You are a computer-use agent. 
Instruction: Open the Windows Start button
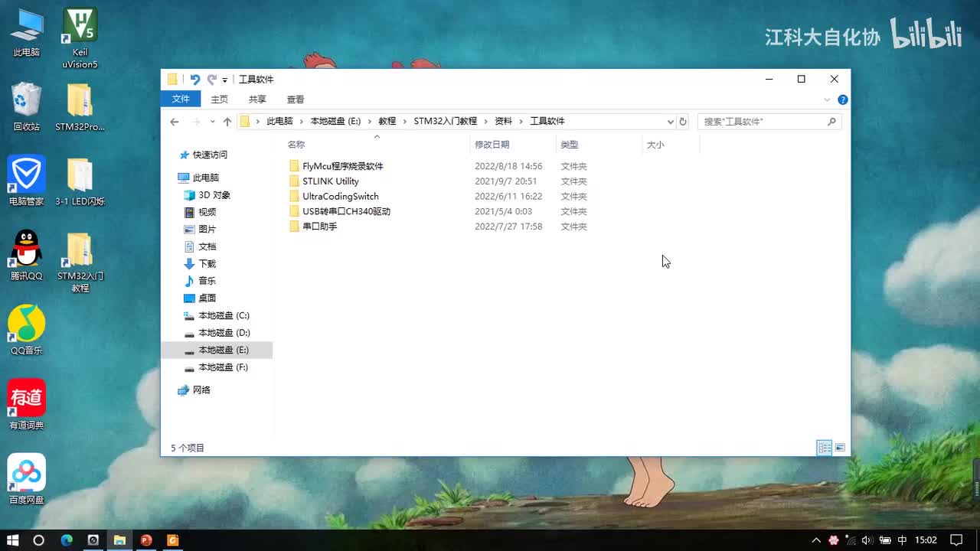coord(13,540)
